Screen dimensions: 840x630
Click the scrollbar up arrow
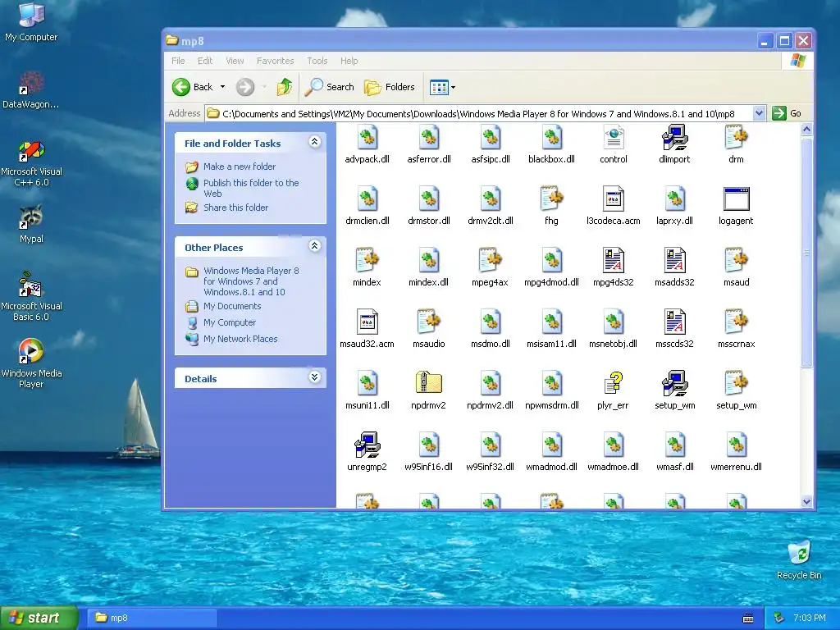pos(807,129)
